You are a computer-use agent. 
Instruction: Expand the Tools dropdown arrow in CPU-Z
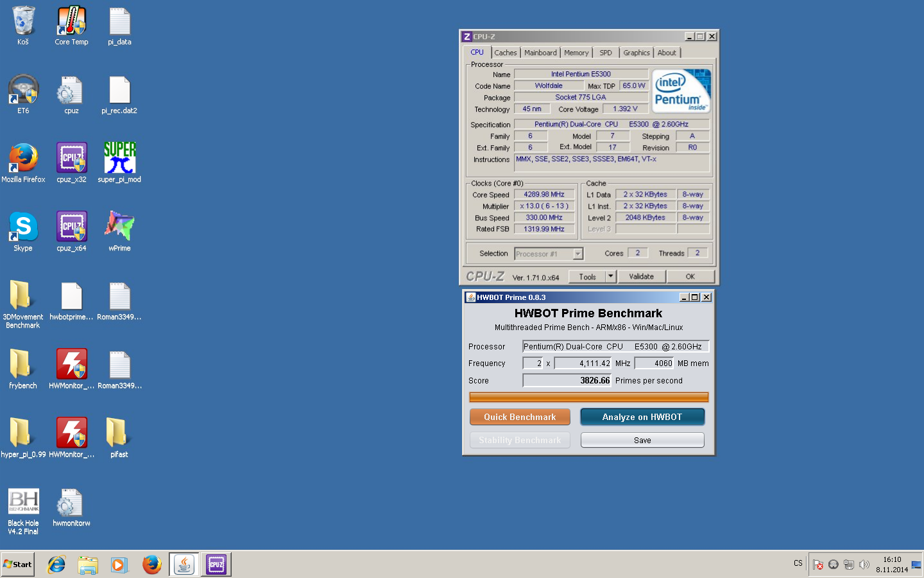(611, 277)
